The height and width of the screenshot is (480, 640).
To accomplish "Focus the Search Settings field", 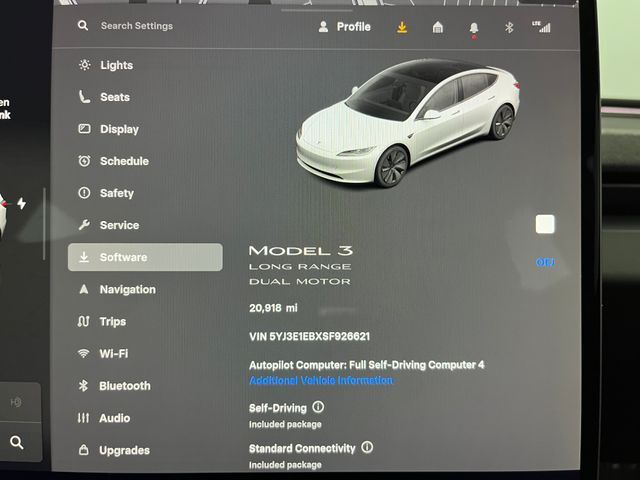I will (137, 26).
